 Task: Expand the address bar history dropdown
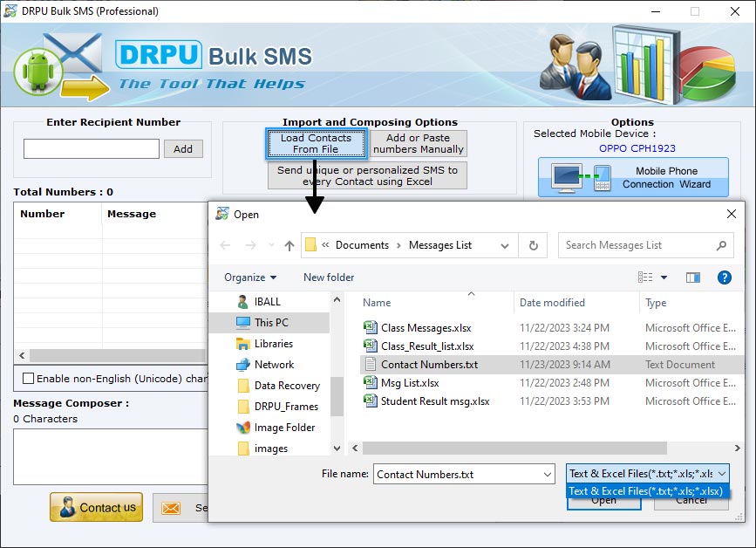[x=505, y=245]
